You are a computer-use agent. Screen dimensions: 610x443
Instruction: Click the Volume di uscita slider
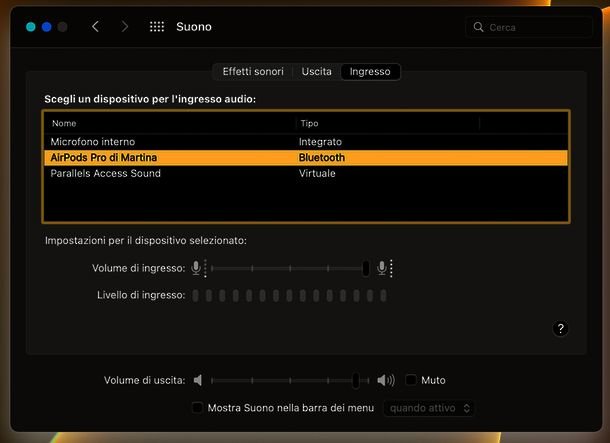pyautogui.click(x=290, y=380)
